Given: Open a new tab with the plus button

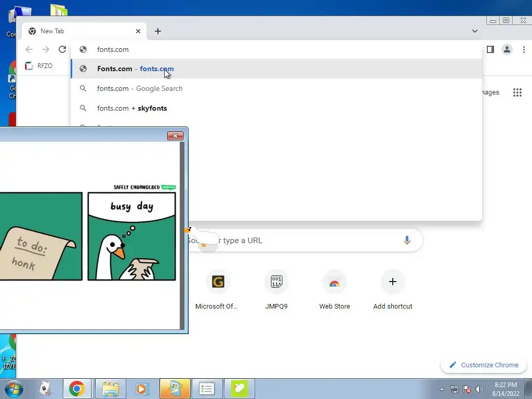Looking at the screenshot, I should click(158, 31).
